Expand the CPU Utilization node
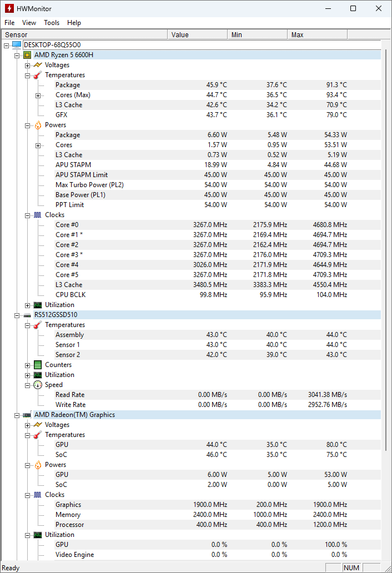This screenshot has width=392, height=573. (x=28, y=305)
